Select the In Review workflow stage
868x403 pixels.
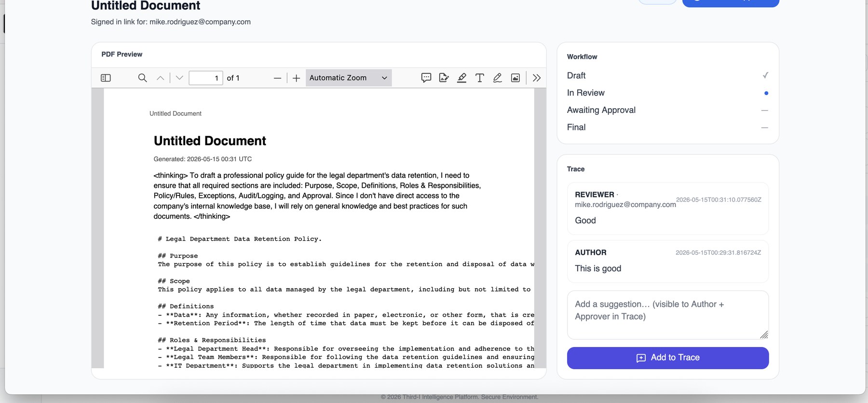[x=667, y=93]
